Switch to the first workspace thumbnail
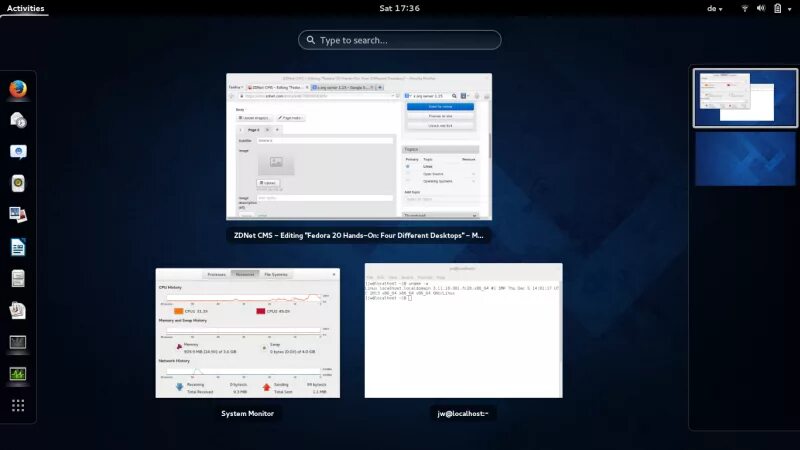This screenshot has height=450, width=800. pyautogui.click(x=745, y=98)
